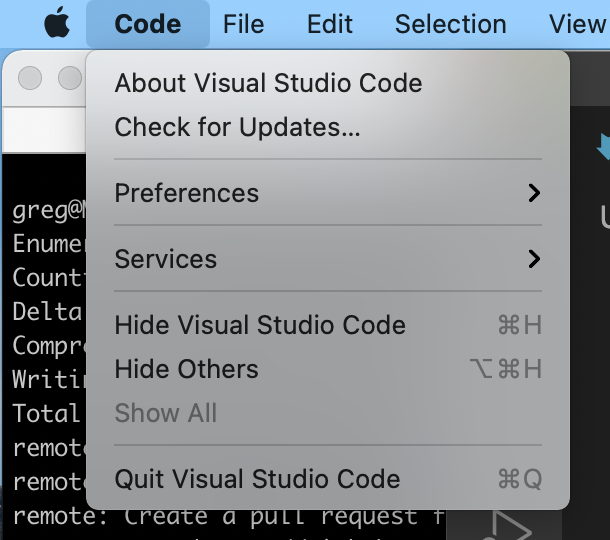Click the window's grey minimize button

click(69, 77)
